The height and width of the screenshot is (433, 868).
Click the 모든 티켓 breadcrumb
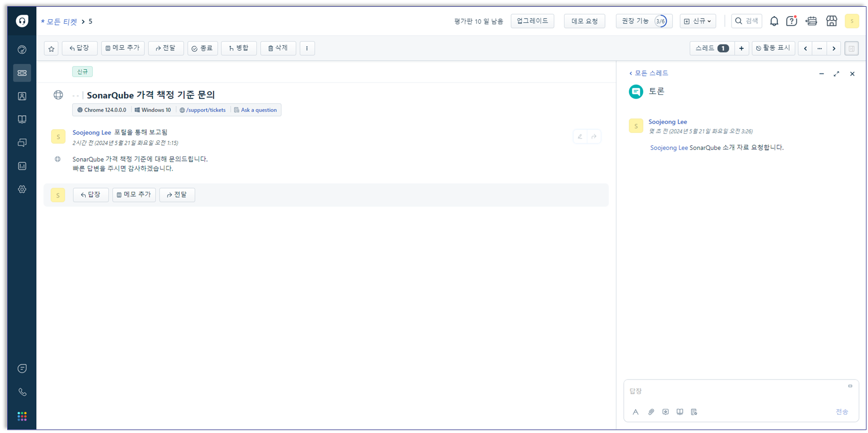tap(60, 22)
